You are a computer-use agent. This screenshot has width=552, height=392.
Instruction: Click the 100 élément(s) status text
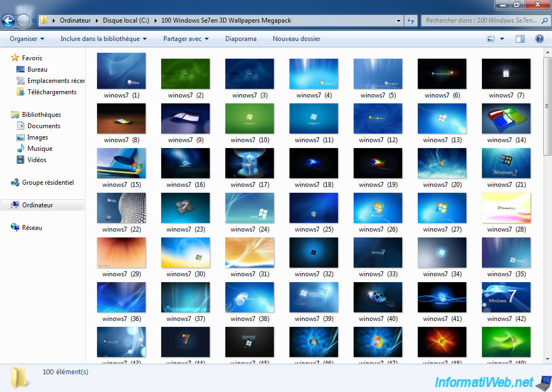(x=65, y=372)
